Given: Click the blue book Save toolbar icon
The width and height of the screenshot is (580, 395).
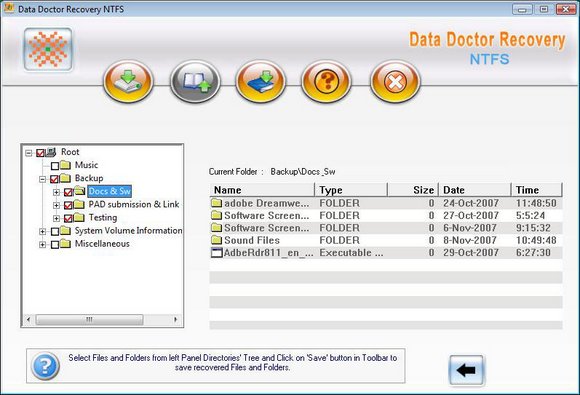Looking at the screenshot, I should [260, 81].
